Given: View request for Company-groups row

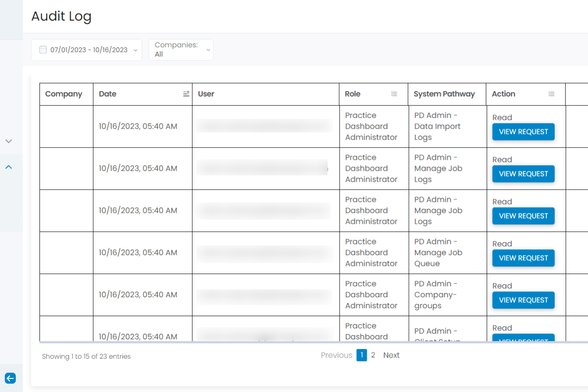Looking at the screenshot, I should tap(523, 300).
